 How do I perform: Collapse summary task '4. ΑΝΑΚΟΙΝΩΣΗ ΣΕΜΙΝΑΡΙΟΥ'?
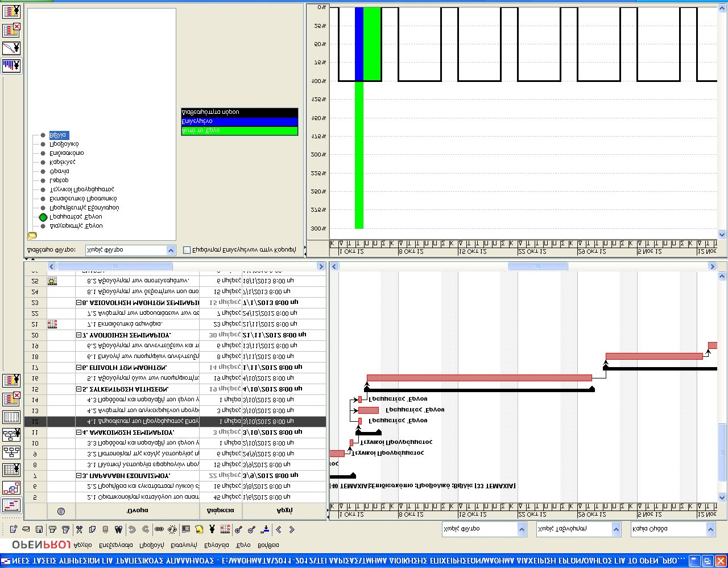click(x=79, y=433)
